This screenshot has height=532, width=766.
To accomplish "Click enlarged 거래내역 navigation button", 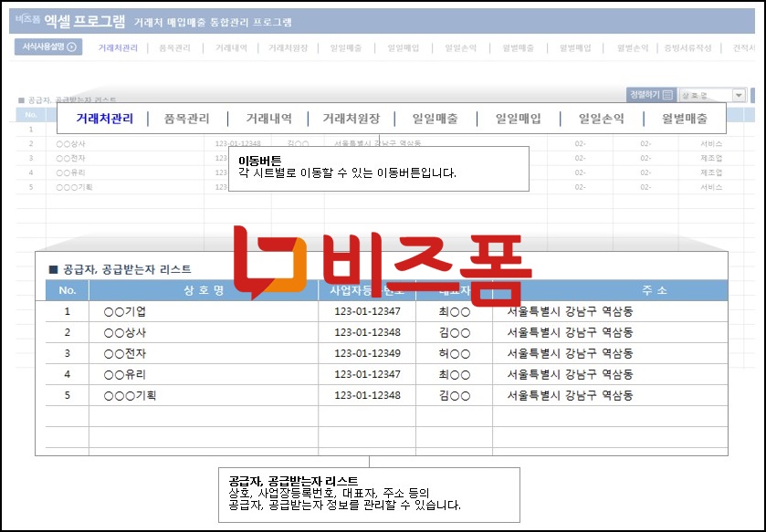I will click(x=268, y=118).
